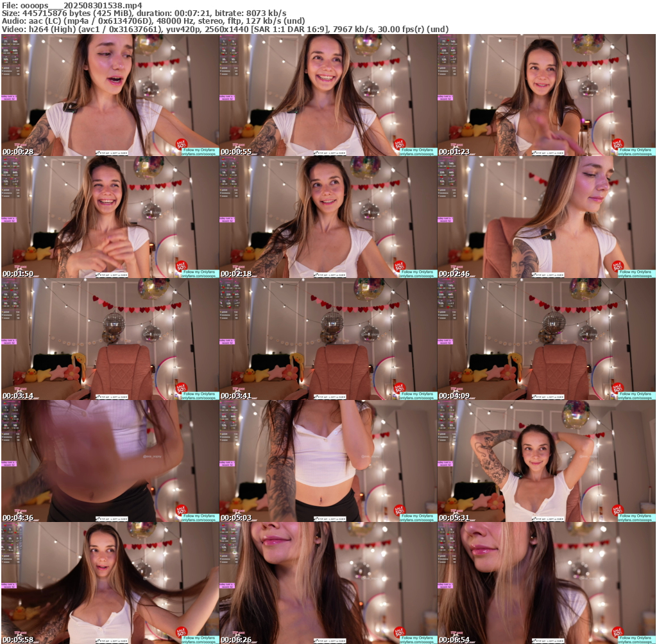Click the thumbnail at 00:01:23
This screenshot has width=657, height=644.
click(546, 94)
